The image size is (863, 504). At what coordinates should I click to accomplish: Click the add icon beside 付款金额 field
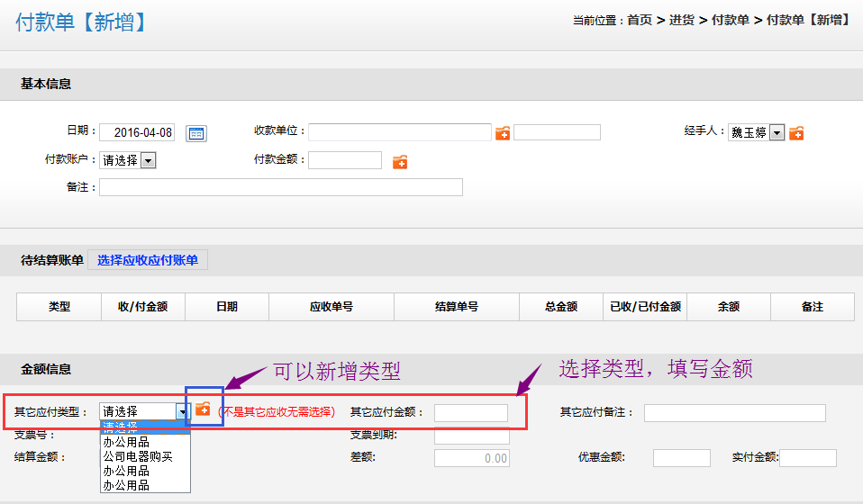[400, 162]
